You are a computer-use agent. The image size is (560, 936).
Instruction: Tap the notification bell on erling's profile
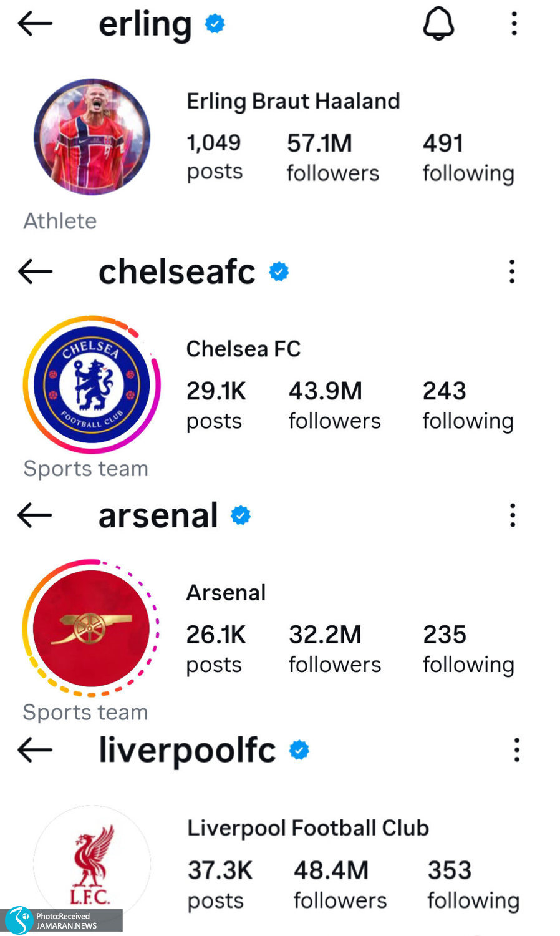[x=438, y=23]
